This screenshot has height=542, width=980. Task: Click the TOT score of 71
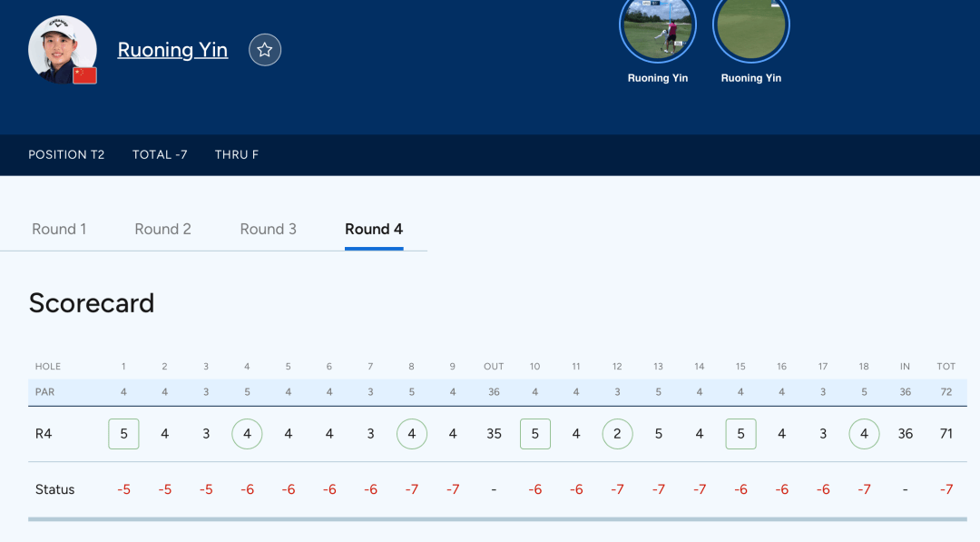pos(946,434)
